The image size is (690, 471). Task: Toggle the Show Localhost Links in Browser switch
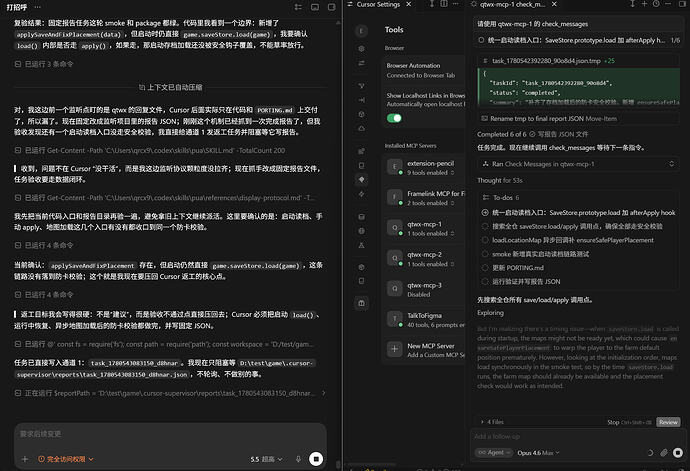tap(394, 118)
